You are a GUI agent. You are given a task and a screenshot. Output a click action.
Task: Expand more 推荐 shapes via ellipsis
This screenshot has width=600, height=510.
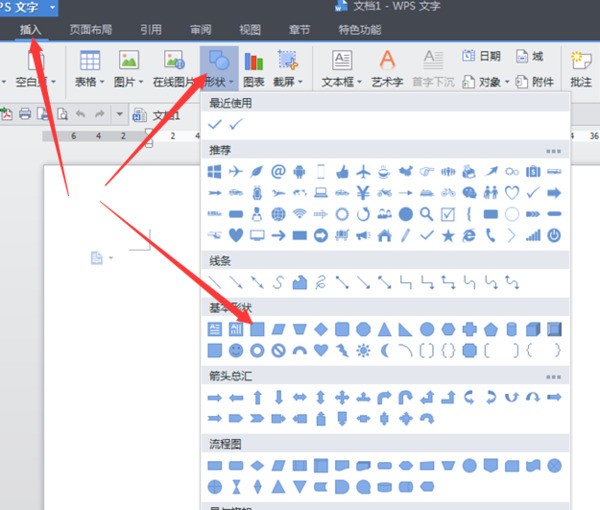553,151
